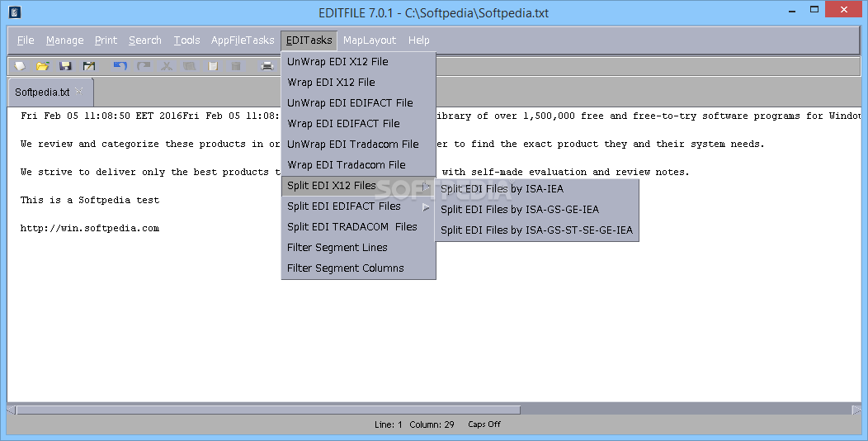Open the Manage menu
Screen dimensions: 868x441
[64, 40]
